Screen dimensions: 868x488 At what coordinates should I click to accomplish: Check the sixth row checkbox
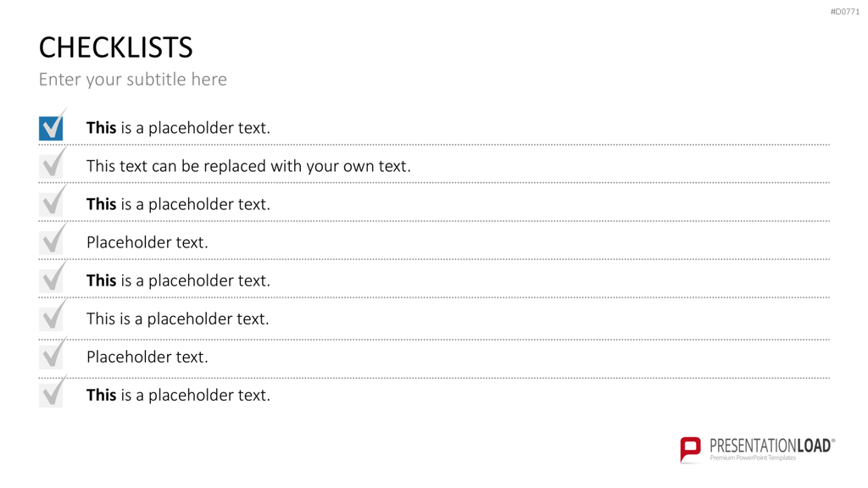[x=51, y=319]
